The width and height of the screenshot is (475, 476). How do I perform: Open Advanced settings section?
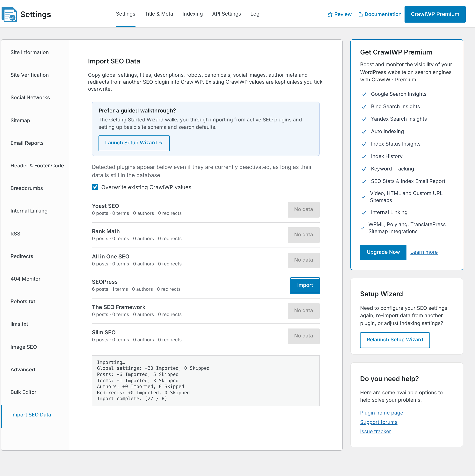(x=23, y=370)
